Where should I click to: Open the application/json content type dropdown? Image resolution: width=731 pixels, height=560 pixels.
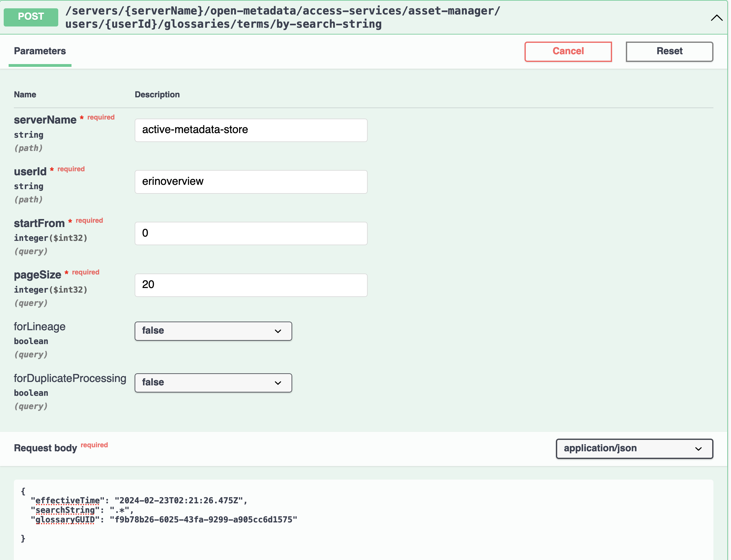coord(634,449)
